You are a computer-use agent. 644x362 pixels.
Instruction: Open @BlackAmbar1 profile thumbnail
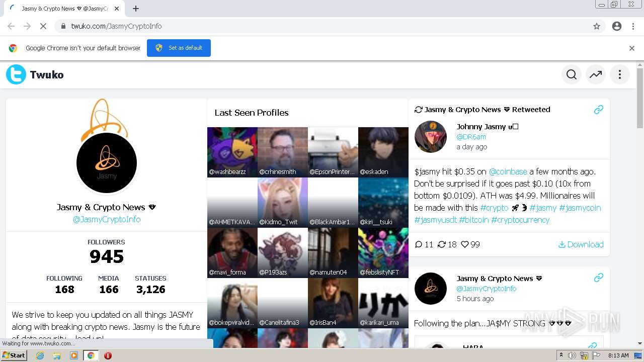333,203
